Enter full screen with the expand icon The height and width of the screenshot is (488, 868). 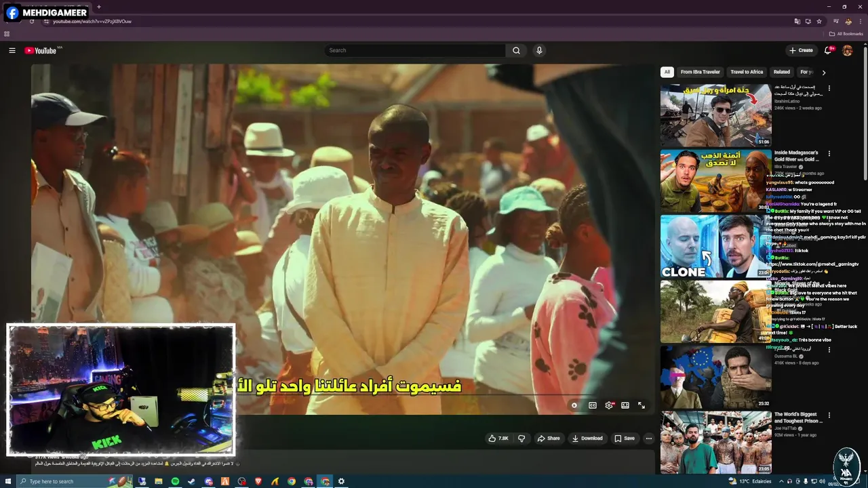click(642, 405)
